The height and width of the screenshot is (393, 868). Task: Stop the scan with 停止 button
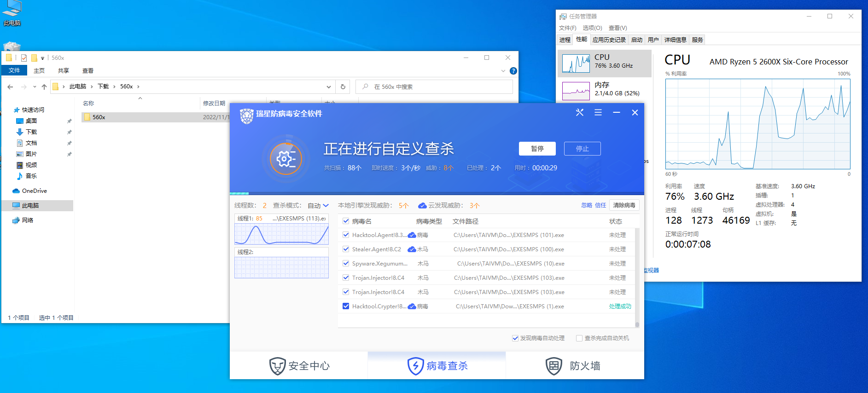point(583,149)
